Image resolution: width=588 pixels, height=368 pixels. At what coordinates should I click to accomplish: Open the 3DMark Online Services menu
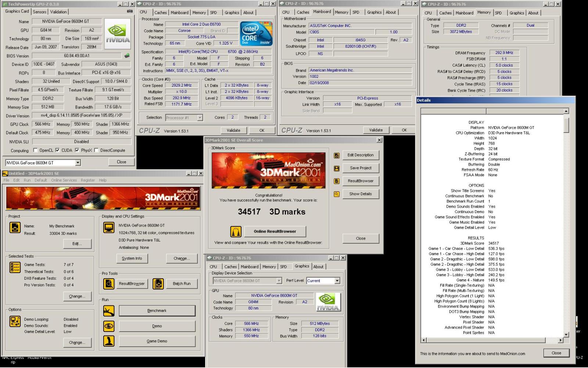tap(64, 180)
